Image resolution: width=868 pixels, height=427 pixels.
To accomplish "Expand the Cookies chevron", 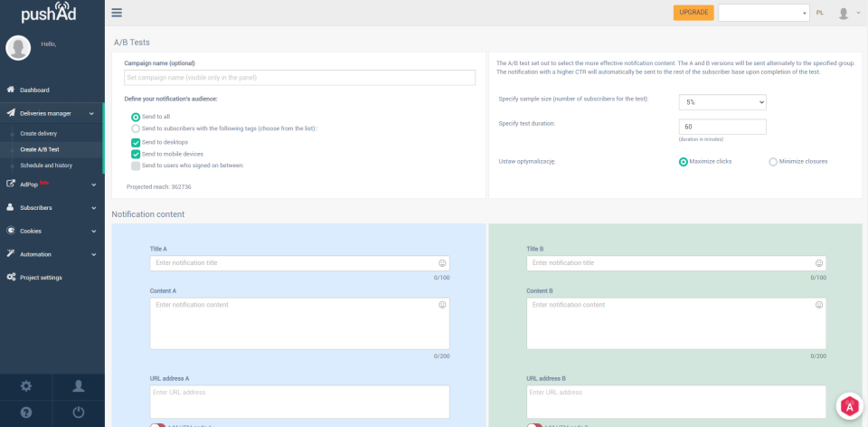I will coord(93,231).
